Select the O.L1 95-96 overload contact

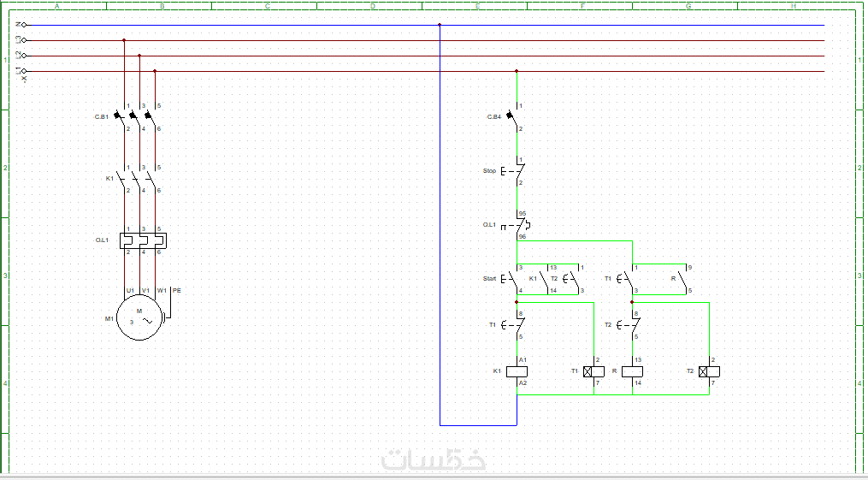click(x=517, y=225)
